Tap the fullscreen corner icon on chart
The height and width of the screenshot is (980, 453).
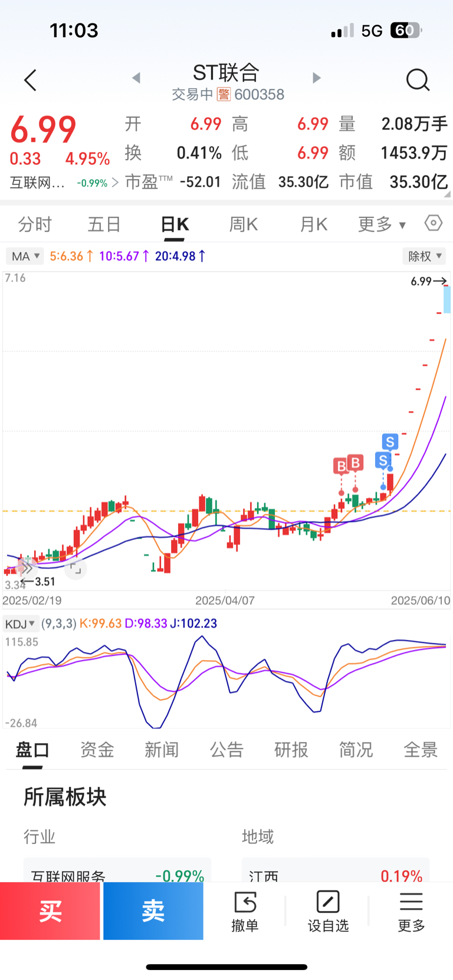[75, 568]
